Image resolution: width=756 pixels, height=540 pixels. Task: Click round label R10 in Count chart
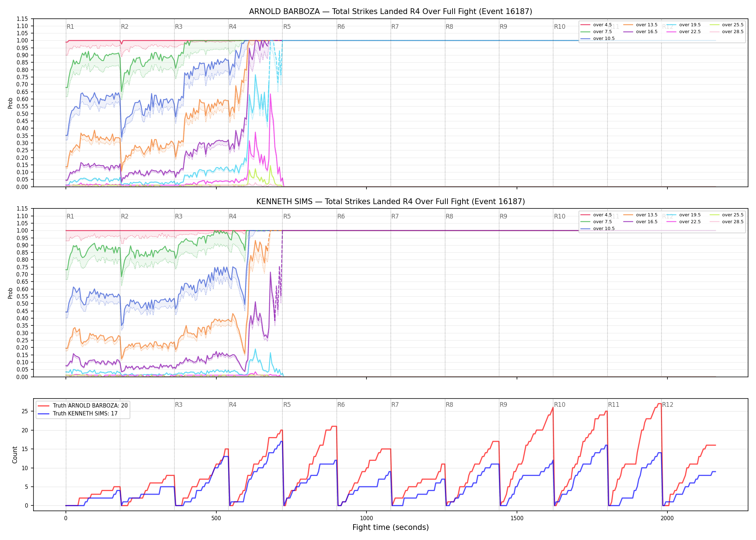559,405
